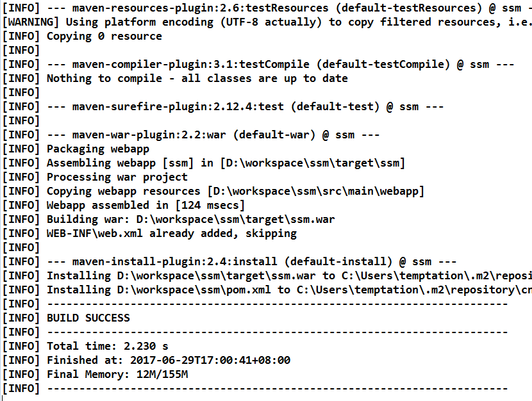Click the Nothing to compile message

click(x=197, y=78)
